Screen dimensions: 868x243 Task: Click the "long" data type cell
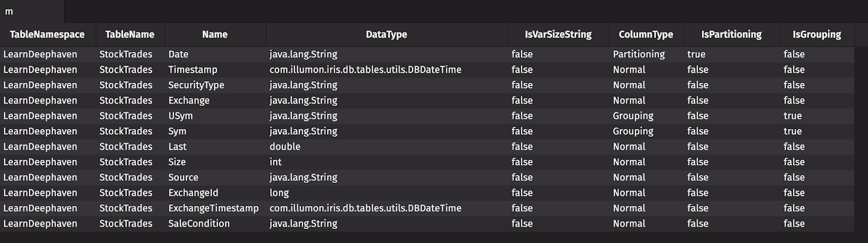[x=279, y=193]
